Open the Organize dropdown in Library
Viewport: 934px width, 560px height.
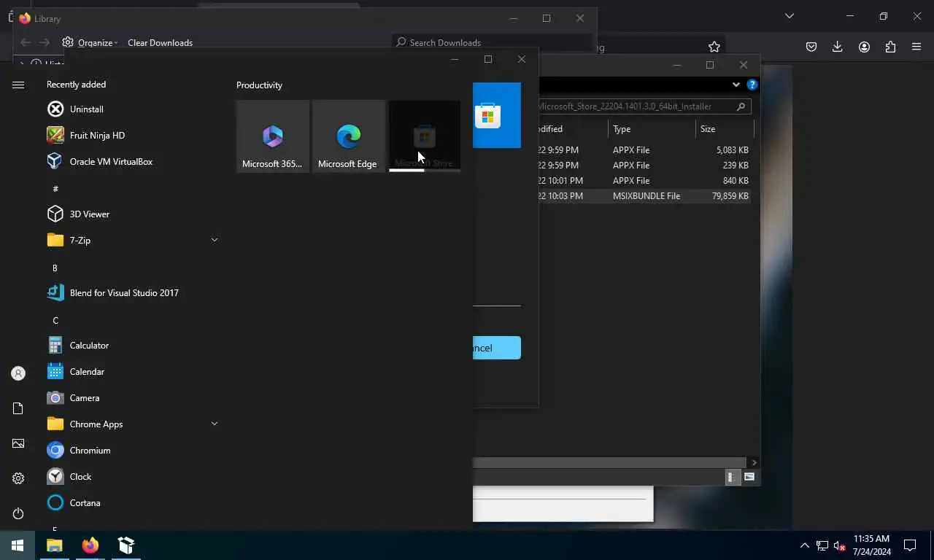90,42
